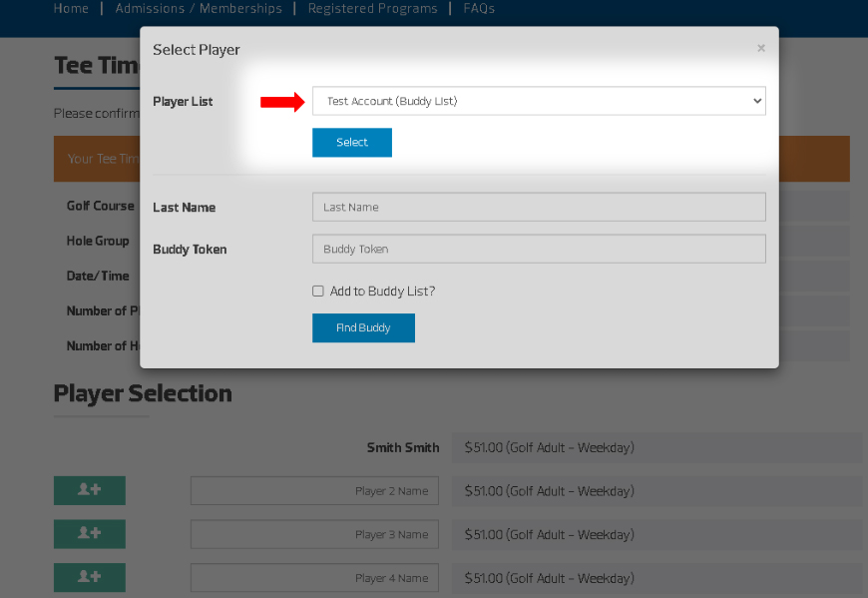Screen dimensions: 868x598
Task: Open the Registered Programs menu item
Action: pos(372,9)
